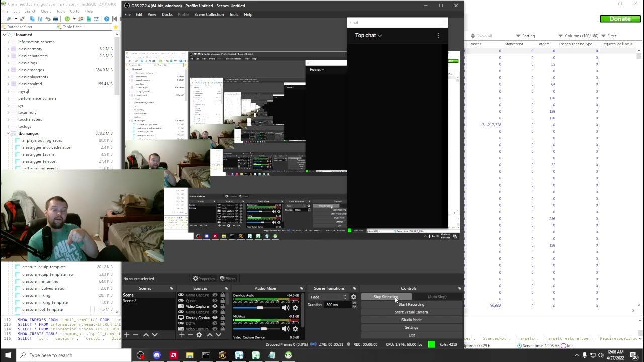The width and height of the screenshot is (644, 362).
Task: Open OBS Settings from the Controls panel
Action: click(x=412, y=327)
